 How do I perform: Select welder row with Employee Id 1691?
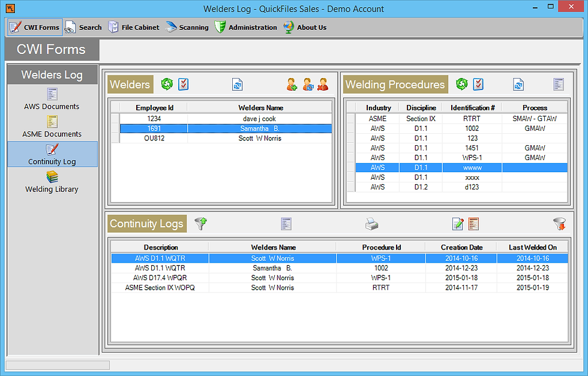[226, 128]
